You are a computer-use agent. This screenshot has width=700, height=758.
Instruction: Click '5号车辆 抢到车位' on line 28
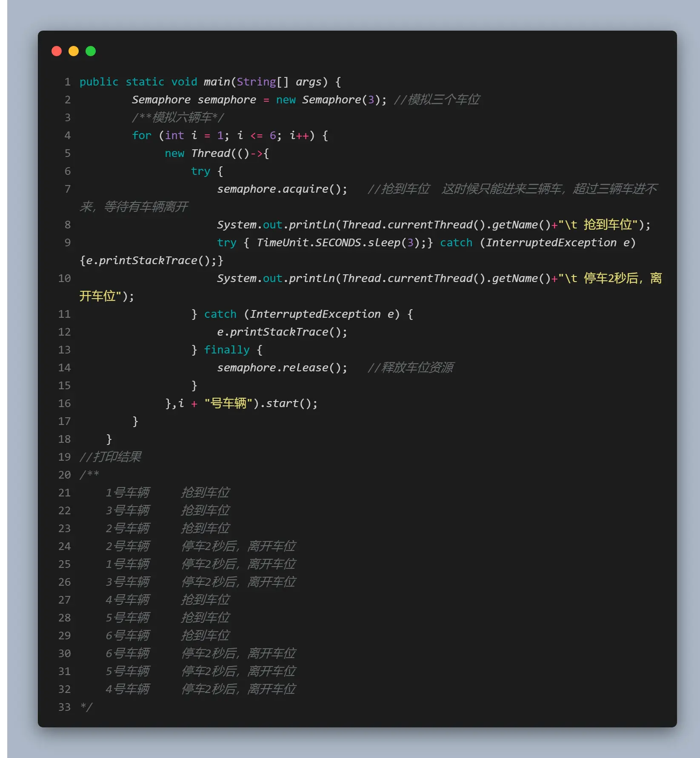tap(168, 618)
